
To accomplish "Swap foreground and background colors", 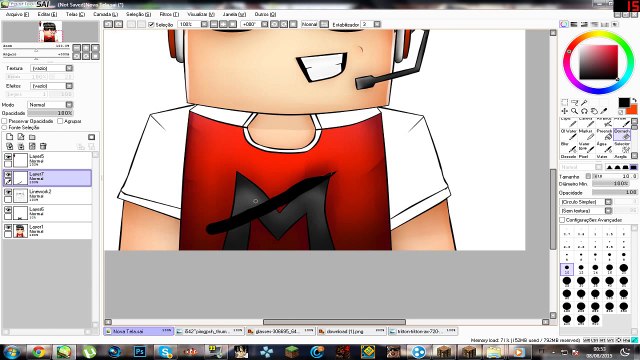I will tap(634, 100).
